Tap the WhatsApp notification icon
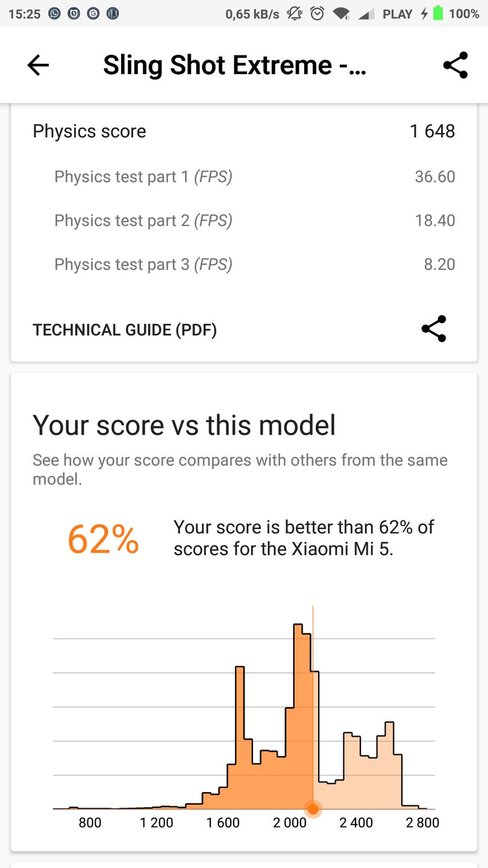The height and width of the screenshot is (868, 488). 54,13
